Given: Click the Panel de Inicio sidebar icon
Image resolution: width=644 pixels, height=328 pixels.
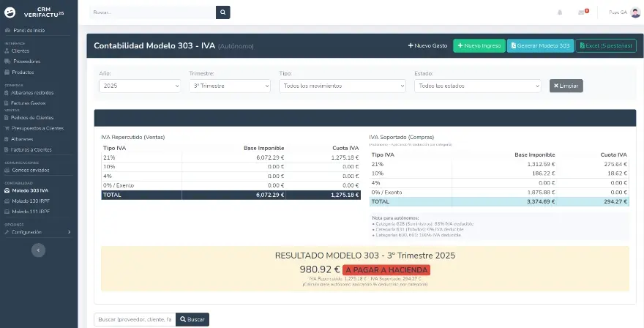Looking at the screenshot, I should 7,31.
